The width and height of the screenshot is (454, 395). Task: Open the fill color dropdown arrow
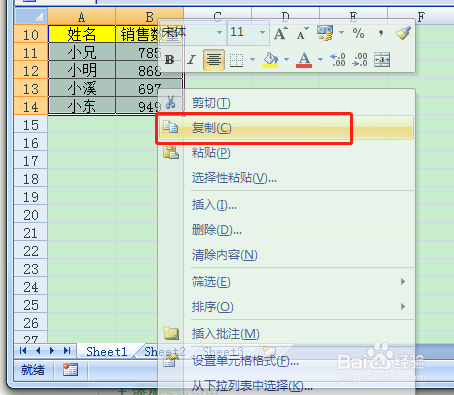point(286,60)
